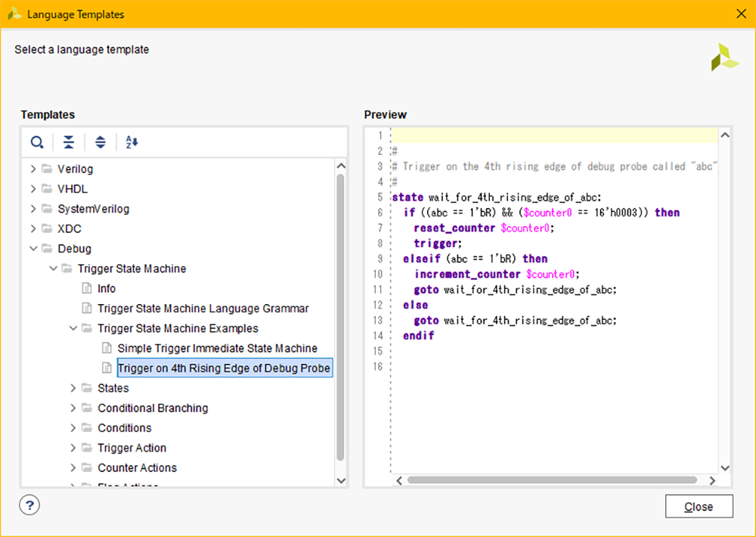Click the Simple Trigger Immediate document icon

pyautogui.click(x=107, y=348)
